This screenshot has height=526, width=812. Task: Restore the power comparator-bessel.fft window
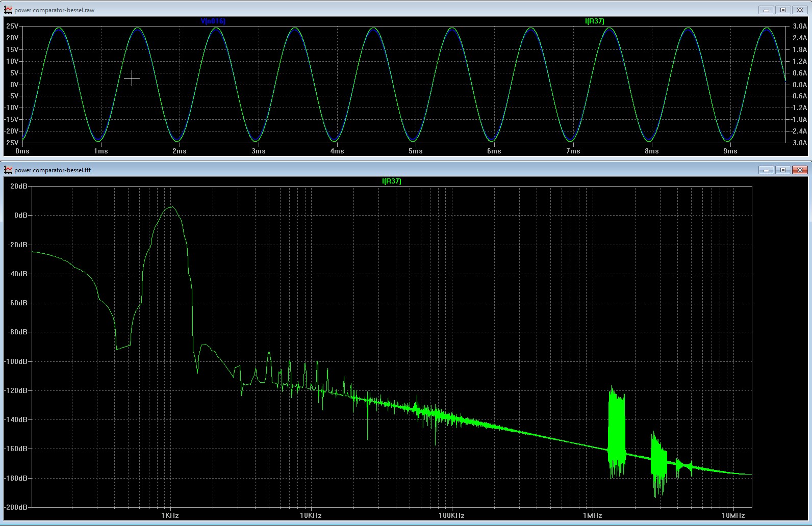coord(783,170)
